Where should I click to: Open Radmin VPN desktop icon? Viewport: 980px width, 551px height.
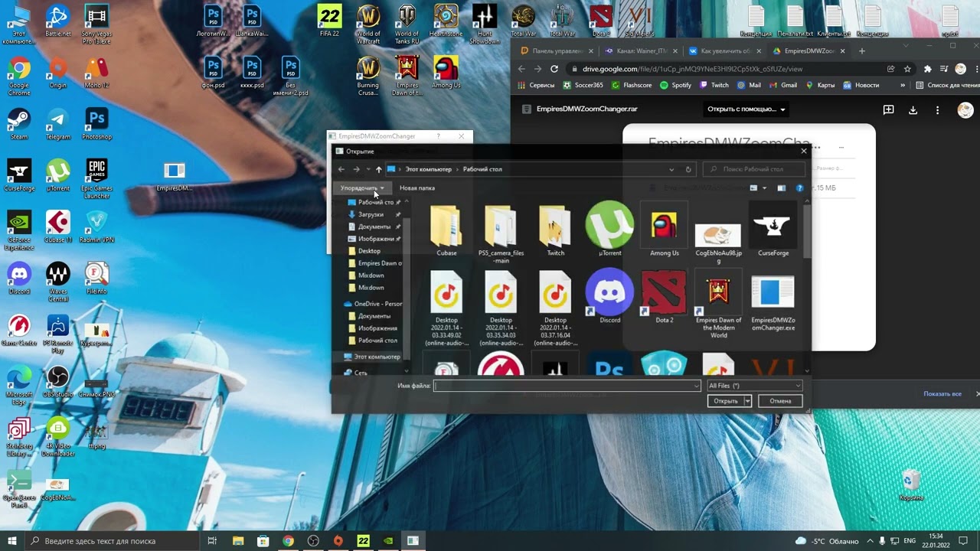(96, 227)
